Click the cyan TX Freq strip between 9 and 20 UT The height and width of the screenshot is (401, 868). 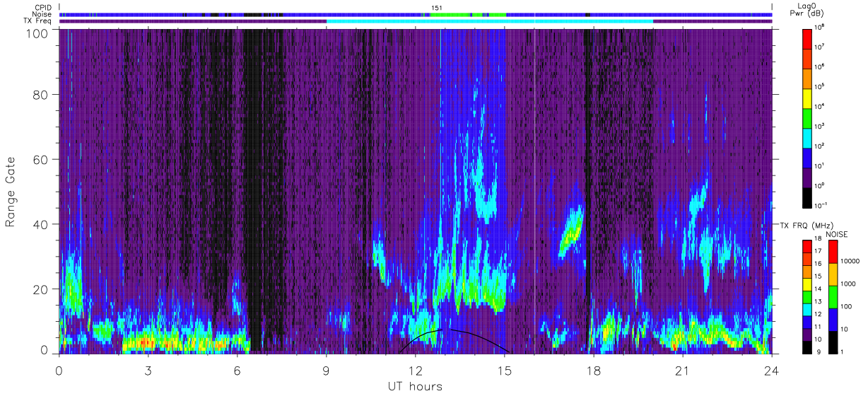coord(490,21)
